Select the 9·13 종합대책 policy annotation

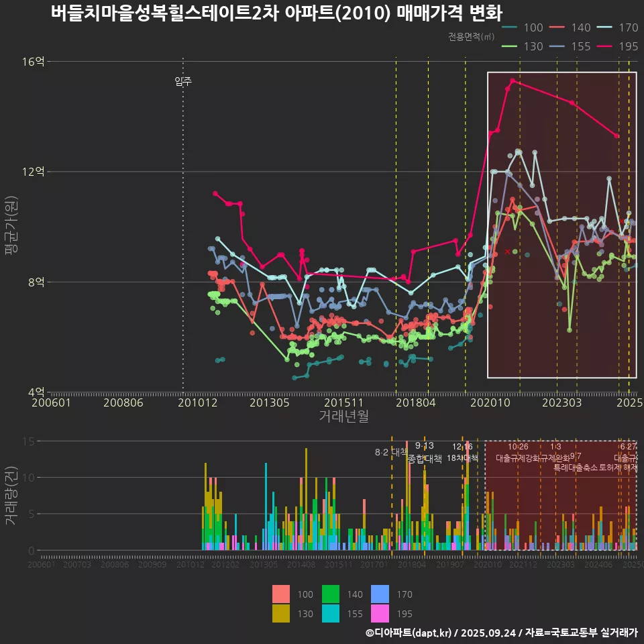click(425, 452)
